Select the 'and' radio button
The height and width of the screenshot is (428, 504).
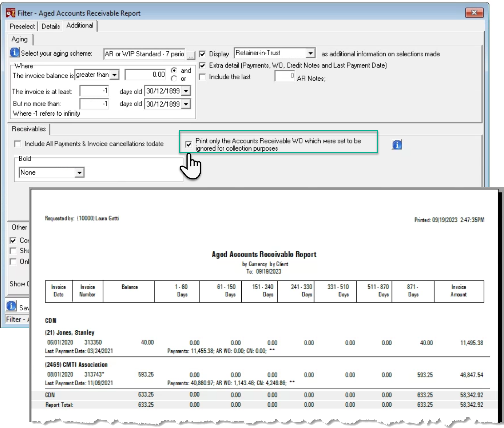[174, 71]
